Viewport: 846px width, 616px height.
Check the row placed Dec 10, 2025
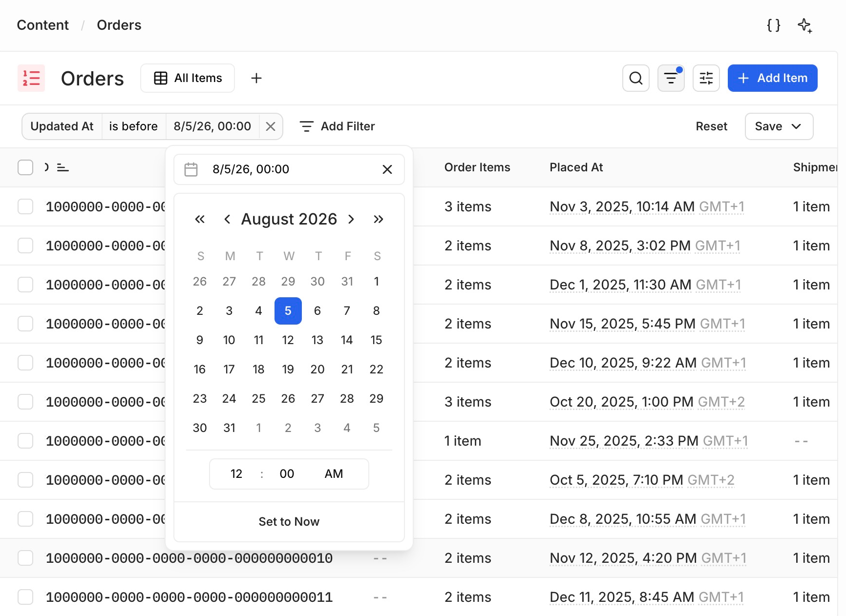25,363
